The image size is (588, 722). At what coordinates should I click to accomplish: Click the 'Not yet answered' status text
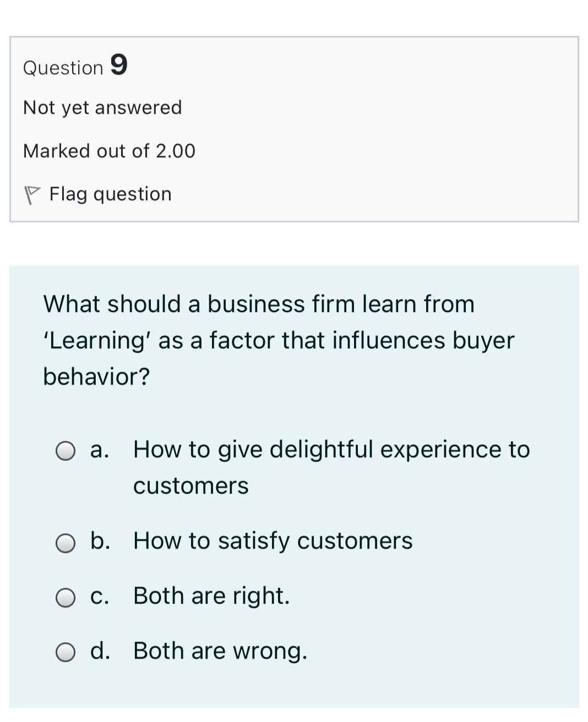[102, 108]
